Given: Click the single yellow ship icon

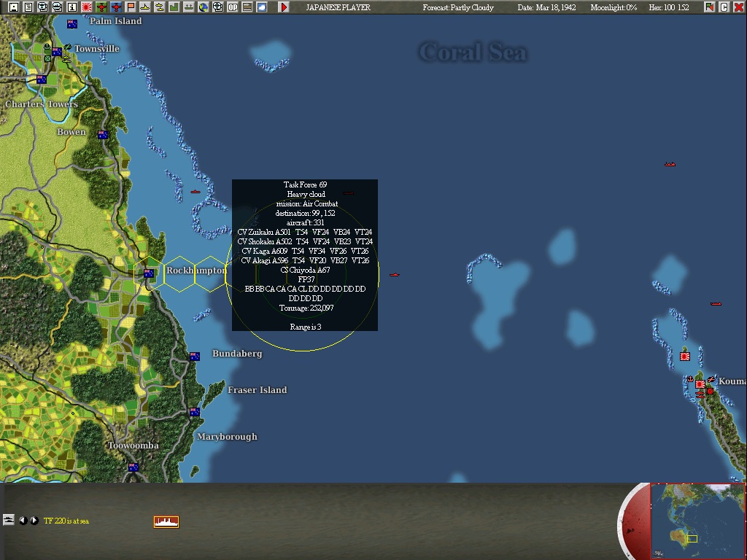Looking at the screenshot, I should [145, 7].
